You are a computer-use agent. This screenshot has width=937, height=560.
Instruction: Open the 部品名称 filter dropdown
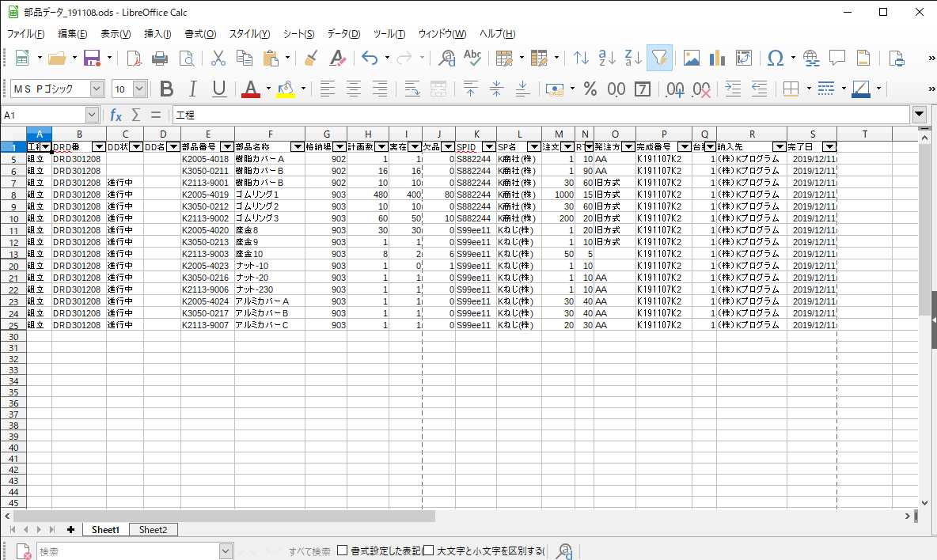[x=297, y=147]
